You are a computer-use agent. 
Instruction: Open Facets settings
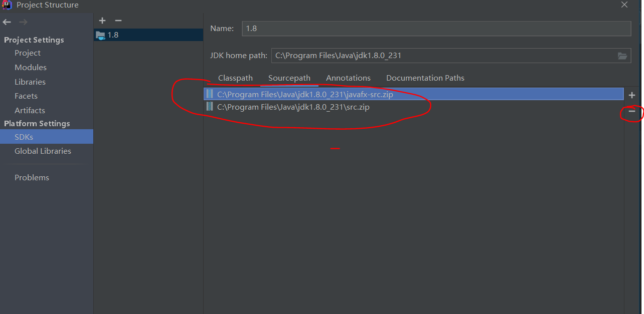pyautogui.click(x=26, y=96)
